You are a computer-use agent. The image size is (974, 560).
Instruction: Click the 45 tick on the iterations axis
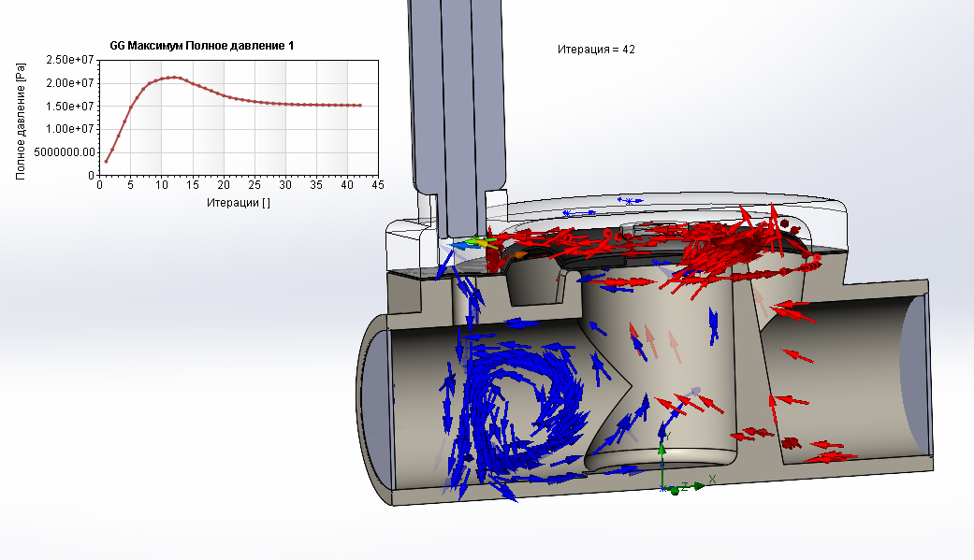378,185
